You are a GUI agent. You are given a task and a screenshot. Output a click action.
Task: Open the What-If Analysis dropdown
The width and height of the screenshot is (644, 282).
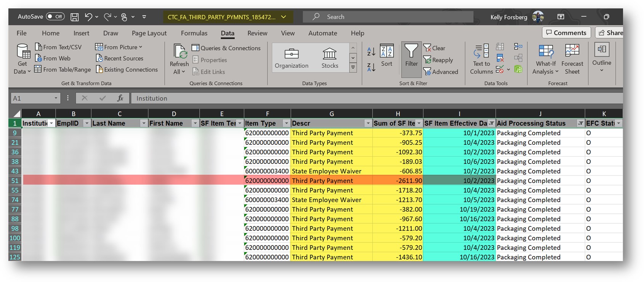546,59
